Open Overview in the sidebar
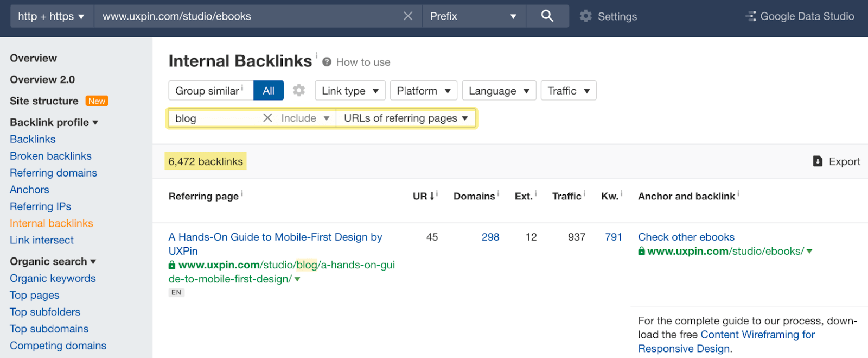 tap(33, 58)
